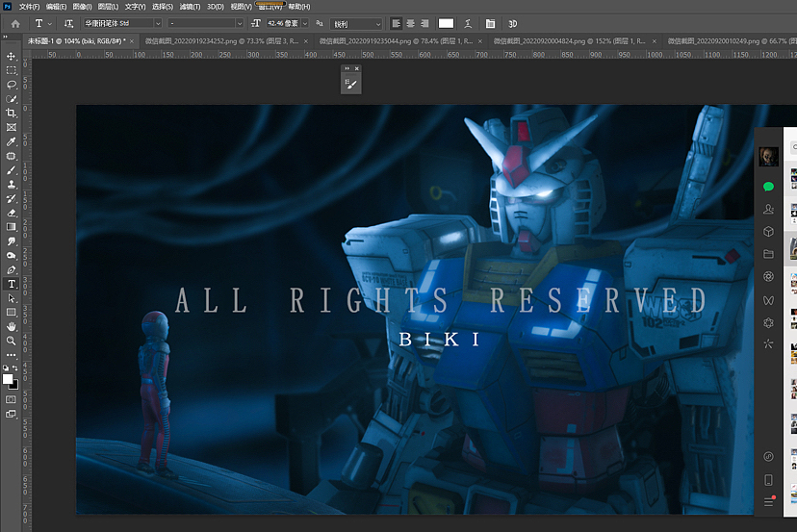This screenshot has height=532, width=797.
Task: Select the Gradient tool
Action: pos(12,227)
